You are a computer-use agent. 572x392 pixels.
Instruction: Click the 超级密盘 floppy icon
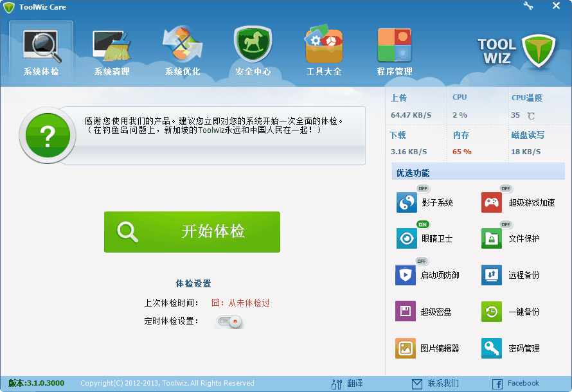406,311
